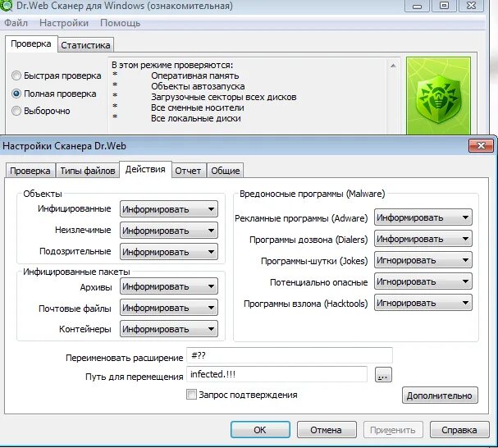Select the Действия tab
Viewport: 498px width, 448px height.
pos(145,169)
